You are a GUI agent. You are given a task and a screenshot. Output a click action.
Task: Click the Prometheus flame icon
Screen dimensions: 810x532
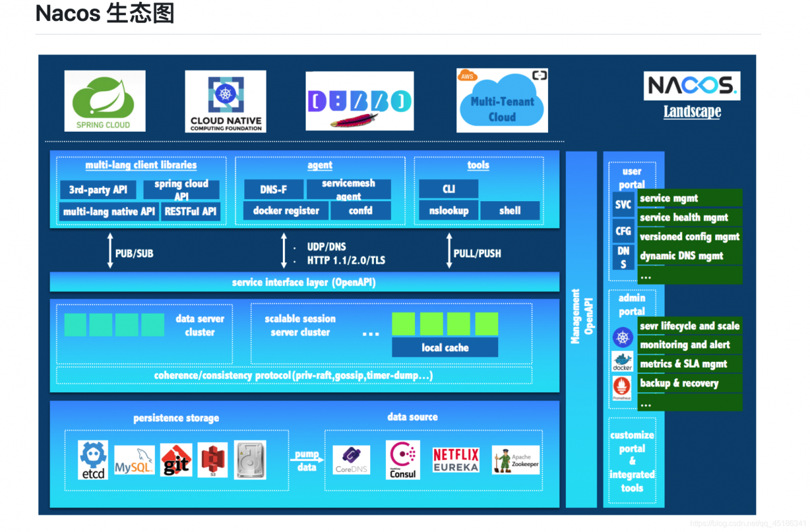pyautogui.click(x=622, y=388)
